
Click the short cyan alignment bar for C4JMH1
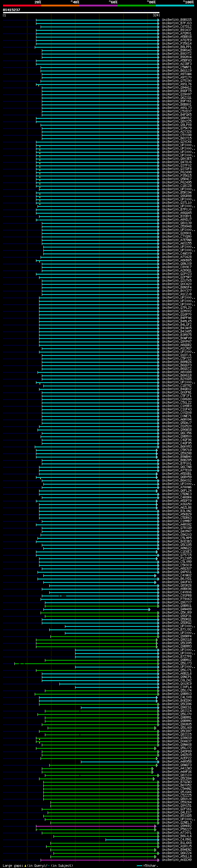click(132, 839)
